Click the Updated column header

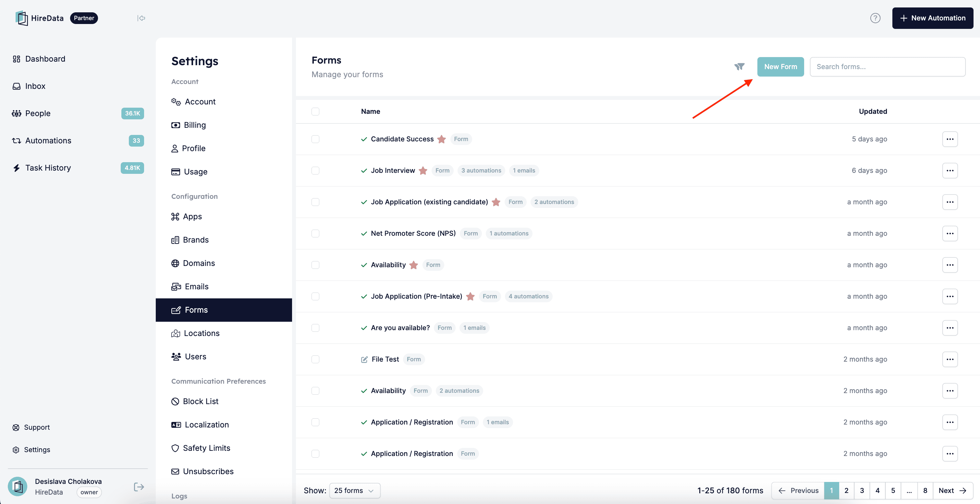click(x=873, y=111)
